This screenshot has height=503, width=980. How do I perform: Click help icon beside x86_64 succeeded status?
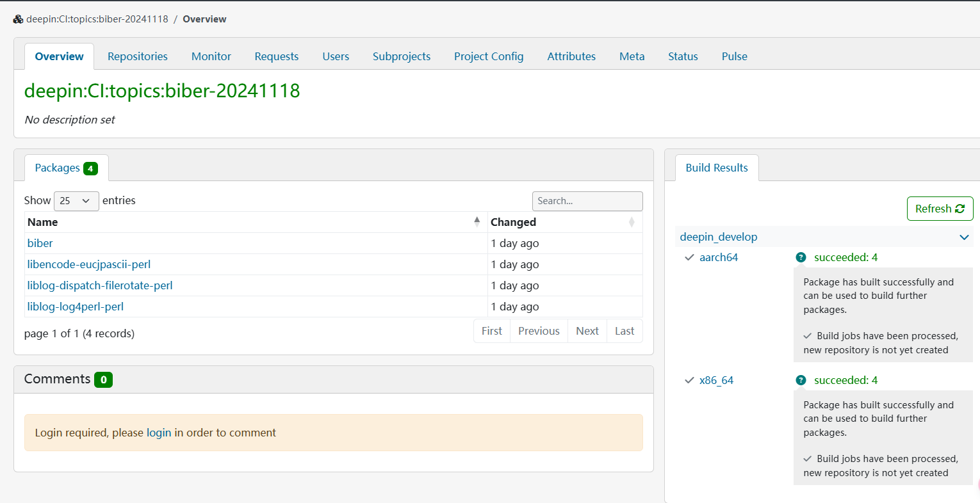(801, 380)
